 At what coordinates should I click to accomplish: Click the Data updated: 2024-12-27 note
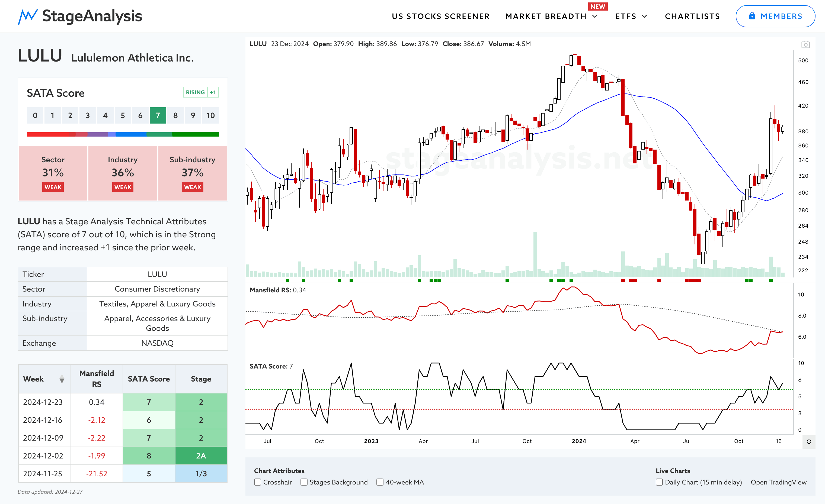point(50,492)
